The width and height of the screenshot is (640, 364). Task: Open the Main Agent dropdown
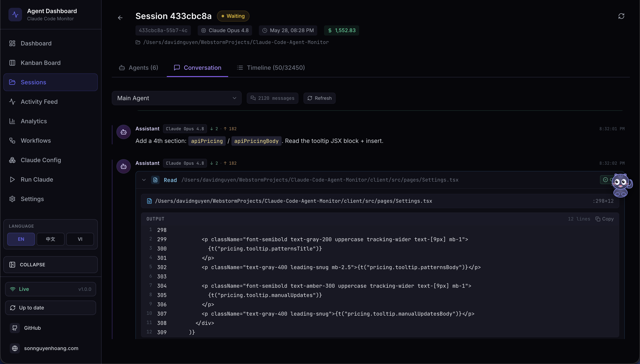point(177,98)
